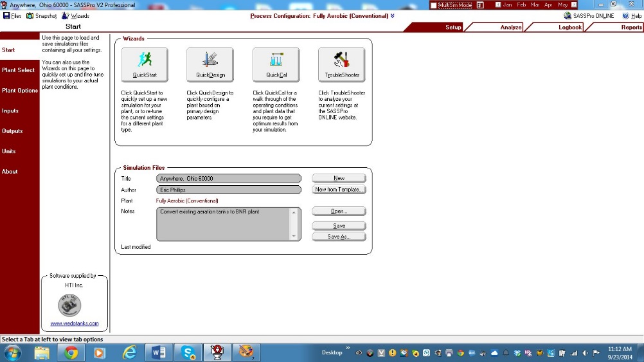Switch to the Analyze tab
This screenshot has width=644, height=362.
click(x=511, y=27)
